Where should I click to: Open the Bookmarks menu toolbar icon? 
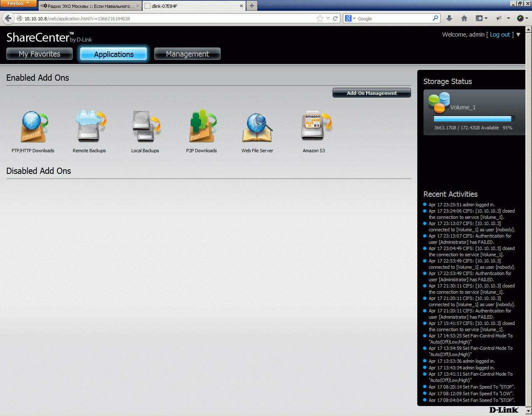tap(479, 18)
